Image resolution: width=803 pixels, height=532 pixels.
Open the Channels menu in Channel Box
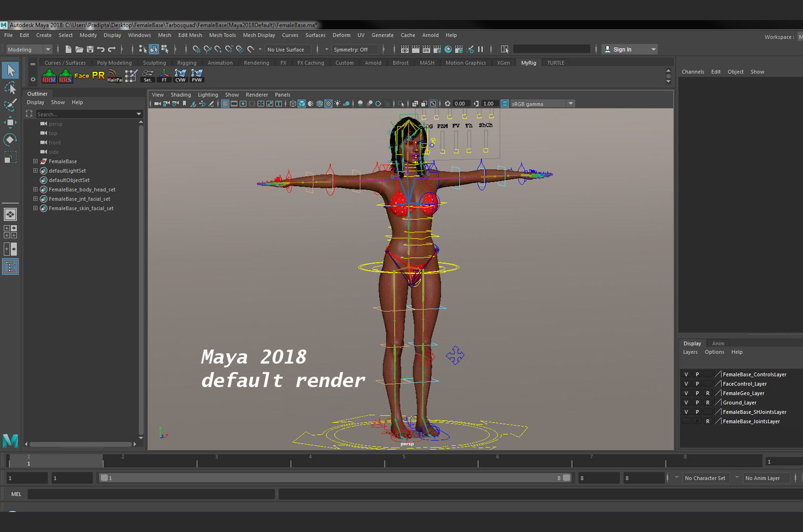[693, 72]
